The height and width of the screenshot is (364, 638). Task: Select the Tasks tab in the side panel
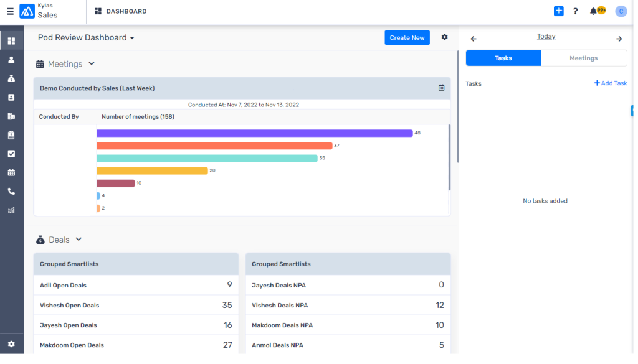tap(503, 58)
